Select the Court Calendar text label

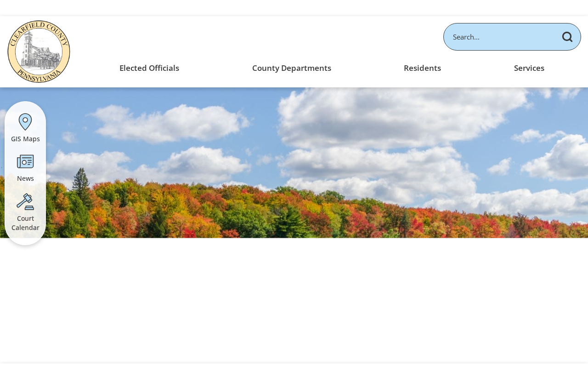[25, 223]
